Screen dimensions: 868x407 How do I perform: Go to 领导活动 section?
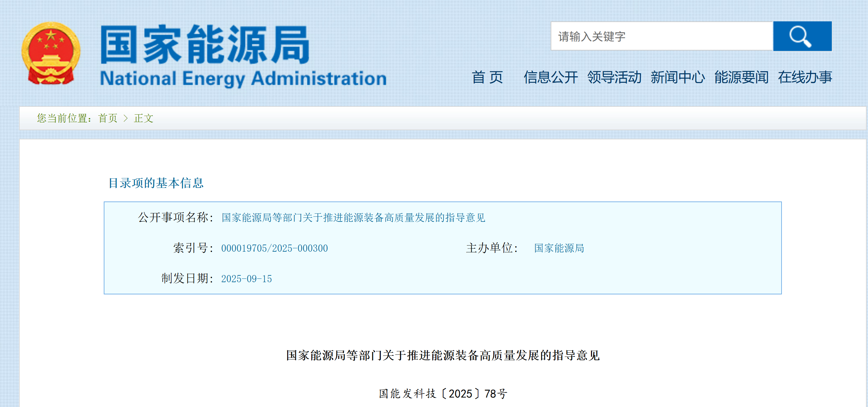[614, 77]
